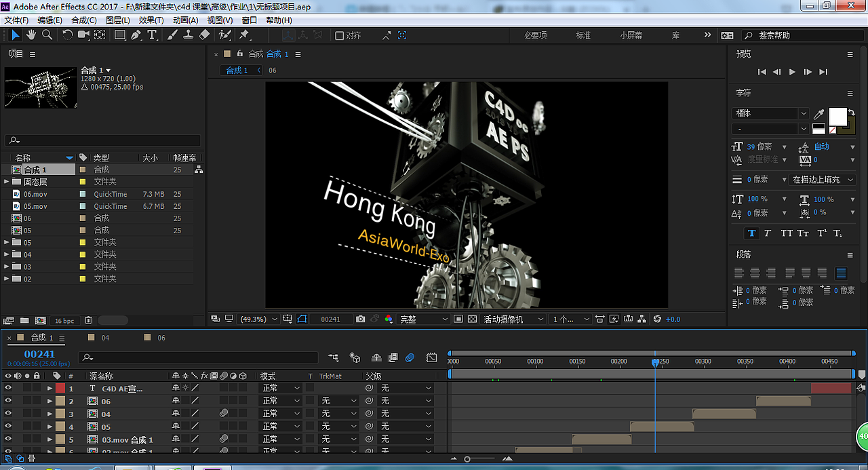Select the Hand tool

[31, 35]
